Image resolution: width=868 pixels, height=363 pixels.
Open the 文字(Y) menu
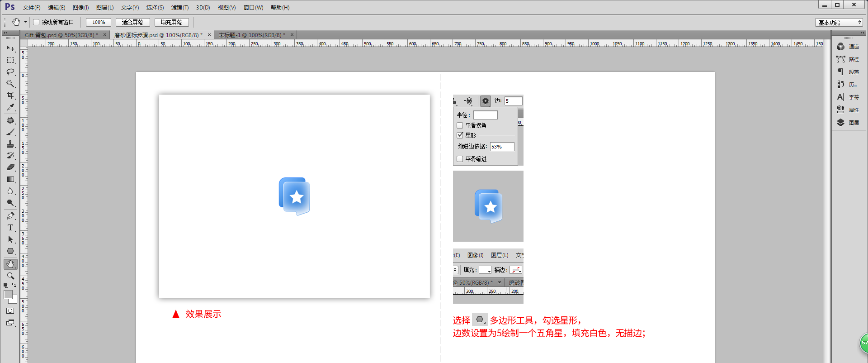coord(130,8)
